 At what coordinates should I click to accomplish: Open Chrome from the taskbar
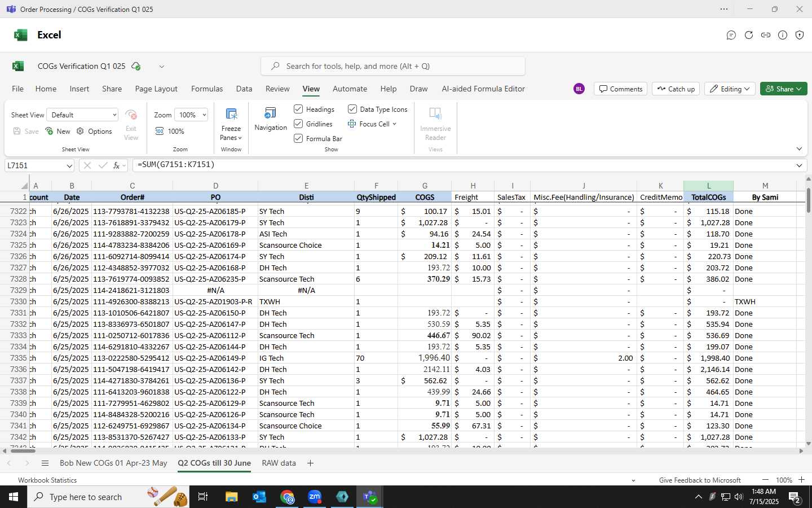click(288, 497)
